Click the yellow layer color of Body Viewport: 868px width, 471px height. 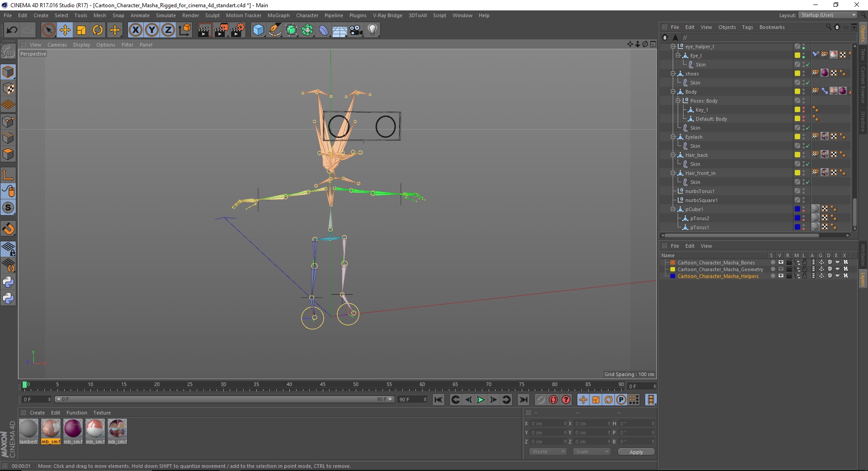pyautogui.click(x=797, y=91)
